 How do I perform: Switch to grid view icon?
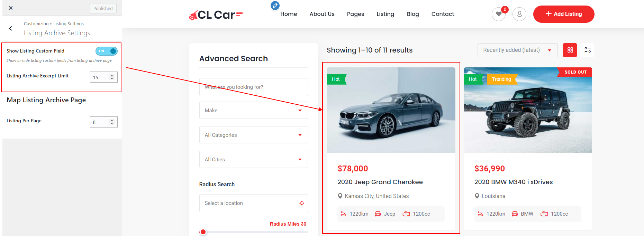click(x=570, y=50)
